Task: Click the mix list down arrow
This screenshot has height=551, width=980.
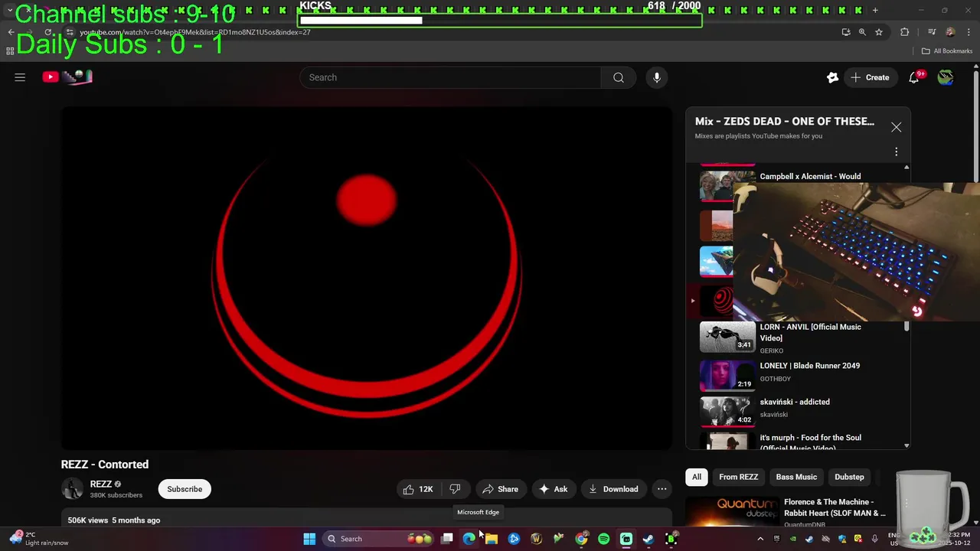Action: click(906, 445)
